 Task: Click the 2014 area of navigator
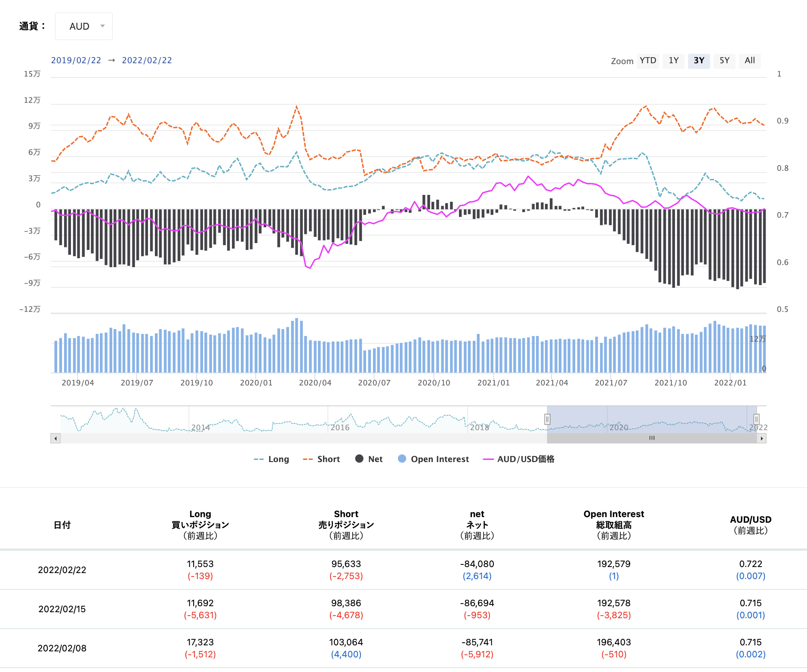pos(200,427)
